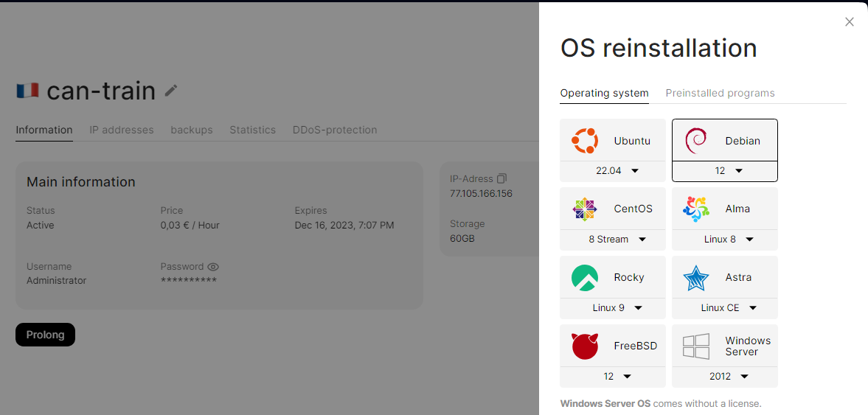Pick the FreeBSD logo icon

tap(584, 346)
